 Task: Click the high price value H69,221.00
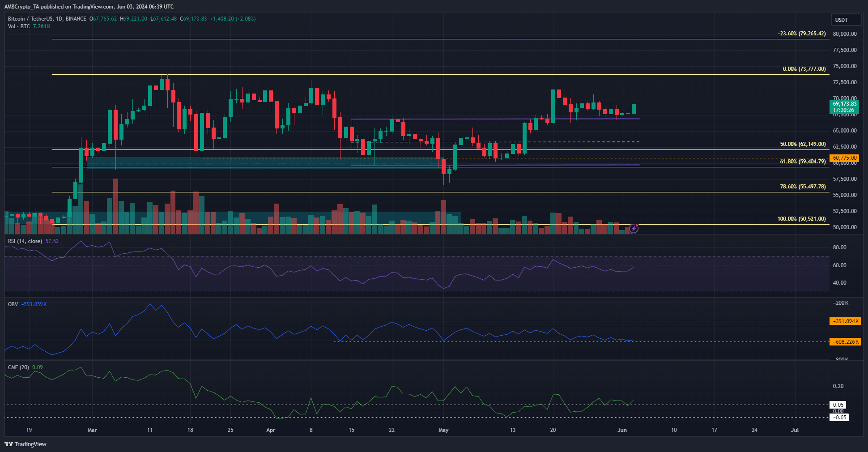pyautogui.click(x=133, y=19)
